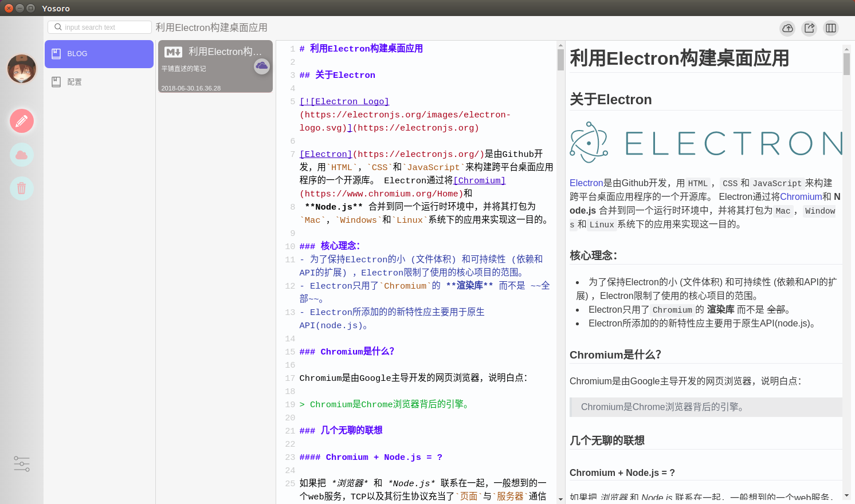Close the Yosoro window
Screen dimensions: 855x504
tap(9, 8)
